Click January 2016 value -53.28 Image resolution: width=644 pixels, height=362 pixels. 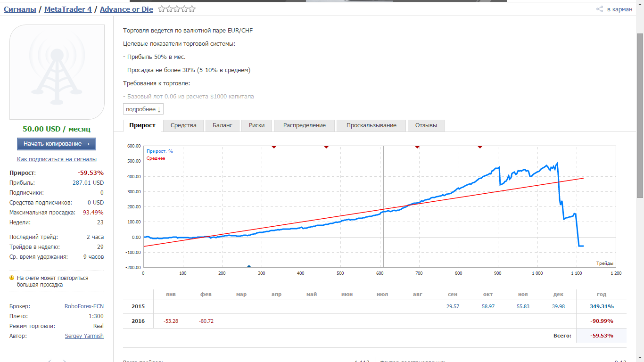[x=171, y=321]
